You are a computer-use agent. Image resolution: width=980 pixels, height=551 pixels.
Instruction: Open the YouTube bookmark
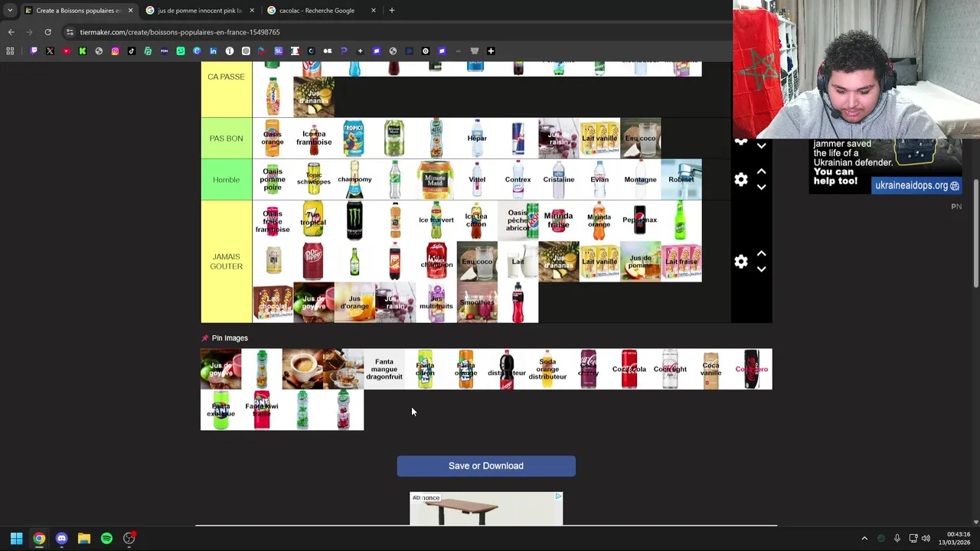click(x=66, y=51)
